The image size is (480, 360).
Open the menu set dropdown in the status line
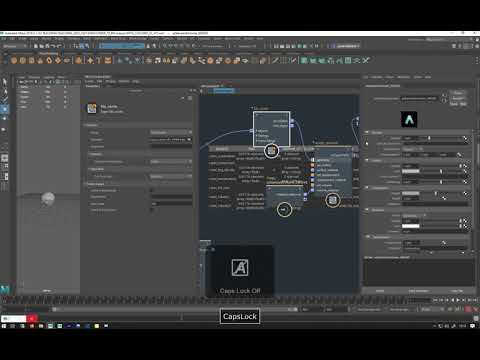(x=15, y=46)
